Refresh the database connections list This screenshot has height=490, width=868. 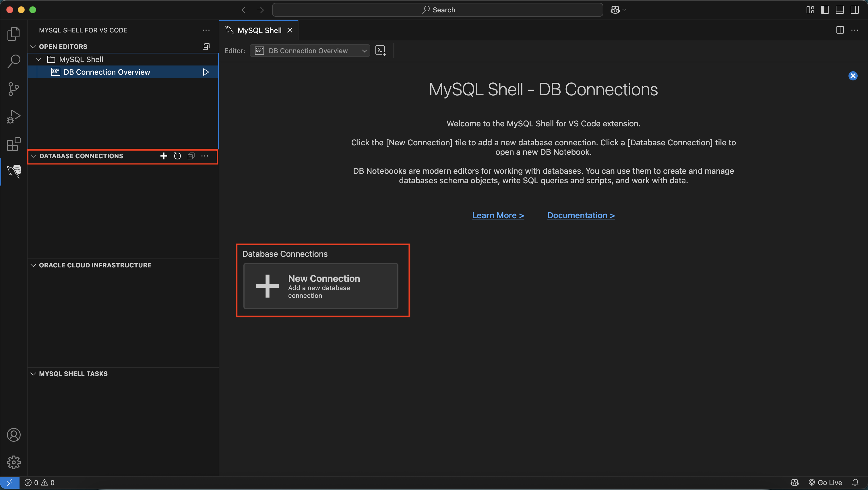(177, 156)
